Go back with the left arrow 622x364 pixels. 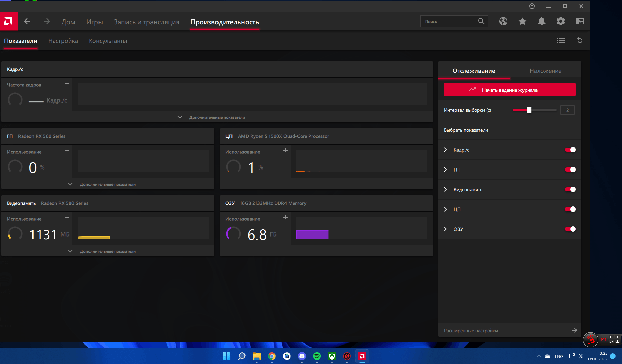tap(27, 21)
